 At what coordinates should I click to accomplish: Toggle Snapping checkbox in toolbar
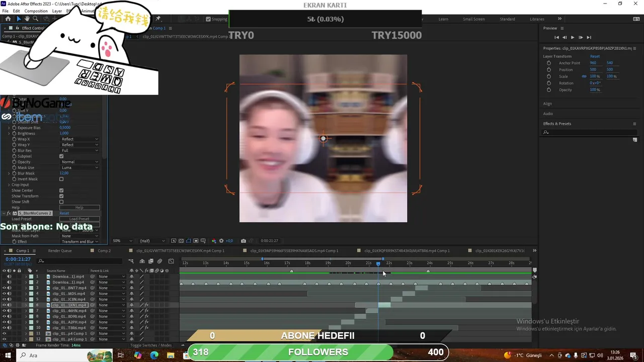208,19
